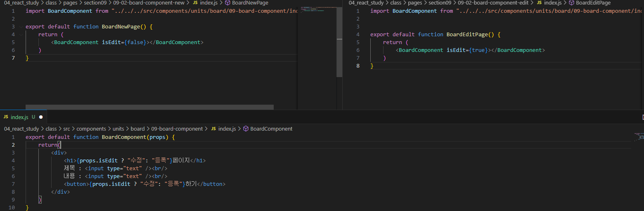644x211 pixels.
Task: Click the JS file icon in BoardComponent breadcrumb
Action: 213,129
